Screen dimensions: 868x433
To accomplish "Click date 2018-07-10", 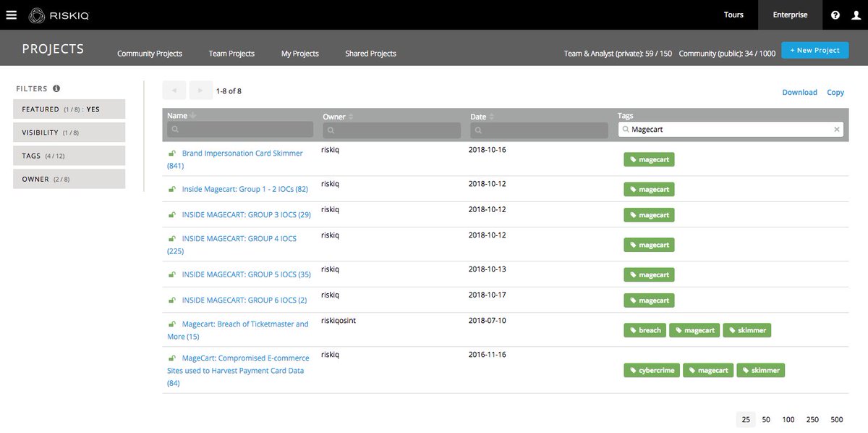I will tap(488, 320).
